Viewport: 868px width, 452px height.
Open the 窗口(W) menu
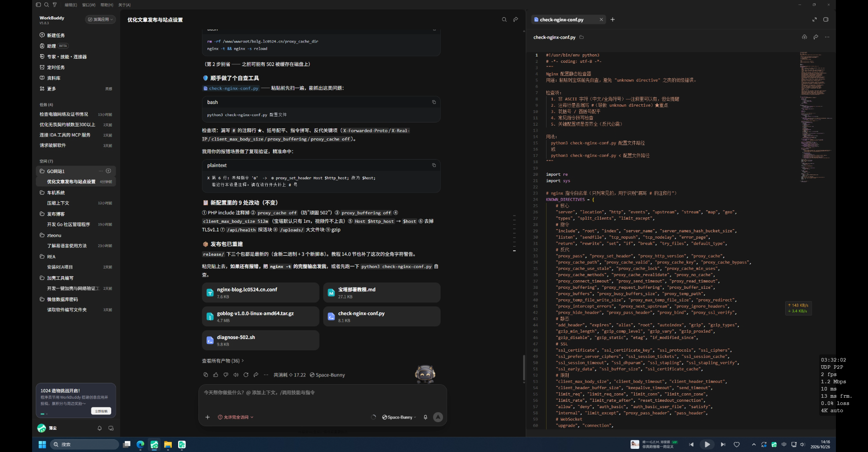point(89,5)
